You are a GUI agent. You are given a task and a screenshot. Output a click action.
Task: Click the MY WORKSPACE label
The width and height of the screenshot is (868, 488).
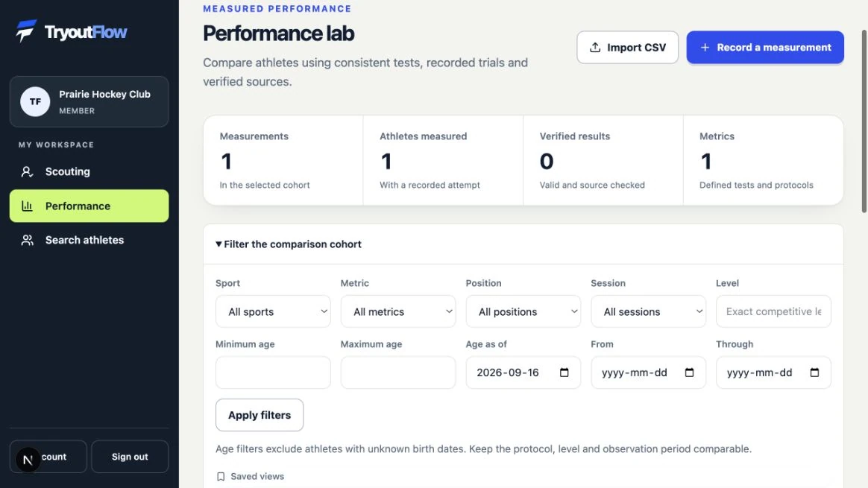click(x=56, y=145)
